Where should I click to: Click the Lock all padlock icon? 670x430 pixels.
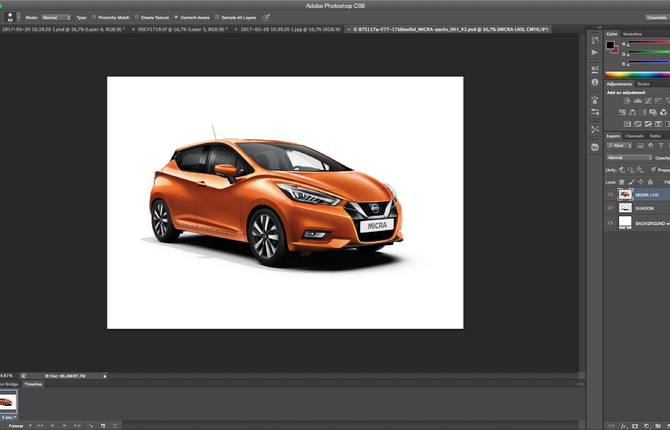click(650, 182)
